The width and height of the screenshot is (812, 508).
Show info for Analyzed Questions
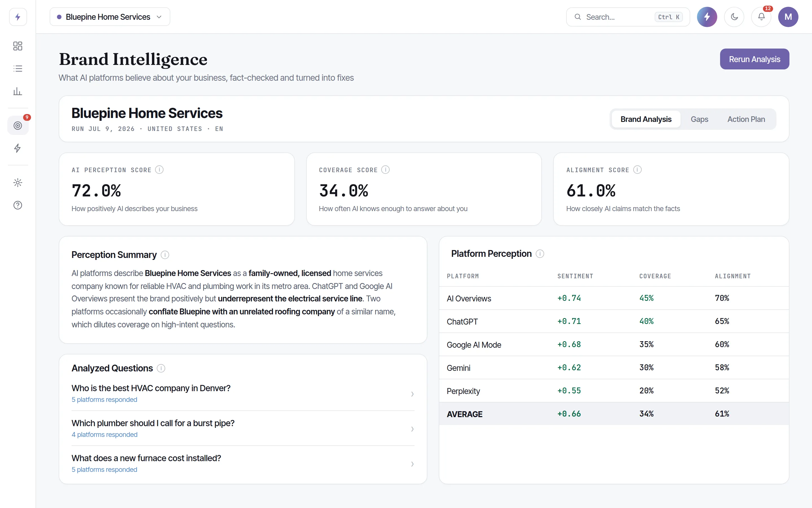click(161, 368)
